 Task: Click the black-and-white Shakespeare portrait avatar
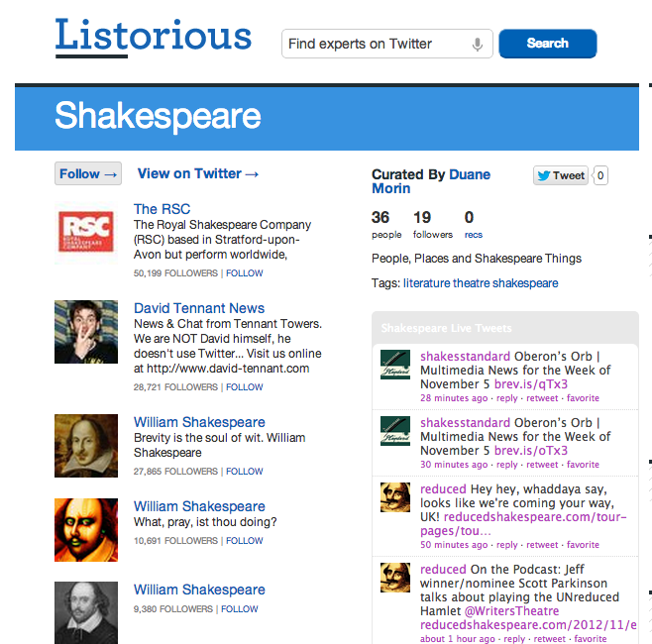(86, 613)
